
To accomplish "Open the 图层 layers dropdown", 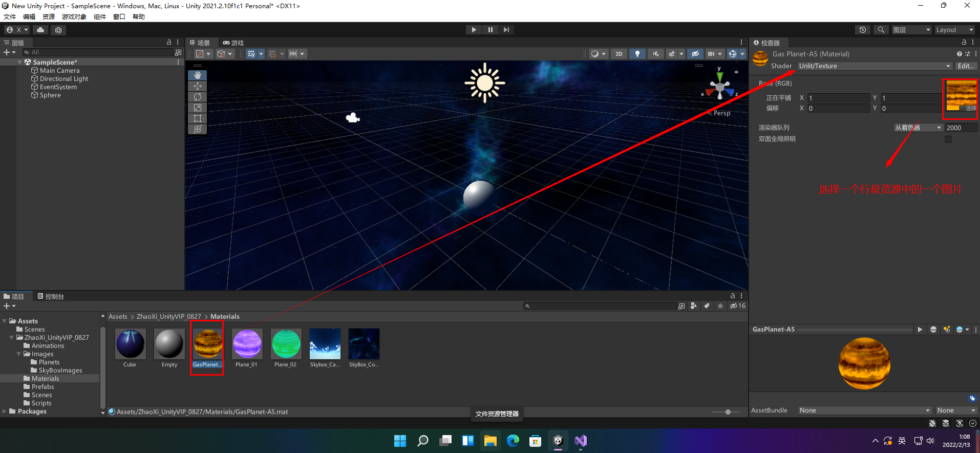I will pyautogui.click(x=911, y=30).
